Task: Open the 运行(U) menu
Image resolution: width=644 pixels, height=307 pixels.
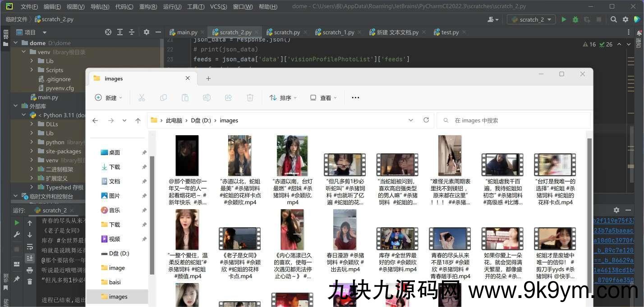Action: click(x=172, y=6)
